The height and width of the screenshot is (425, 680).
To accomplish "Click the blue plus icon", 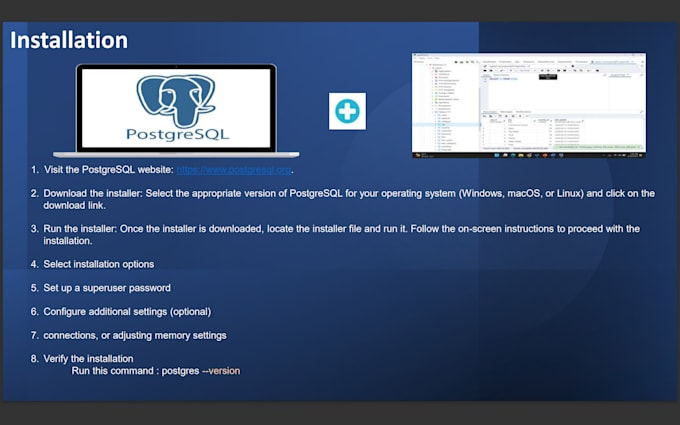I will 347,111.
